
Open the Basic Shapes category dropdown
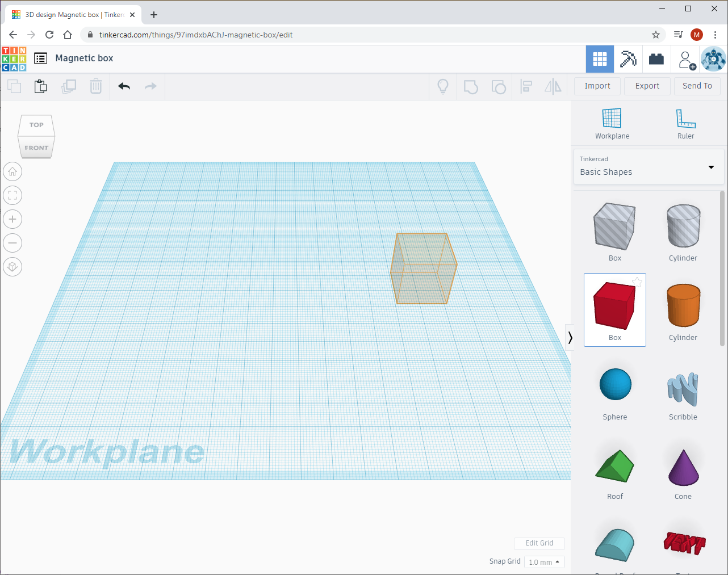[x=648, y=166]
